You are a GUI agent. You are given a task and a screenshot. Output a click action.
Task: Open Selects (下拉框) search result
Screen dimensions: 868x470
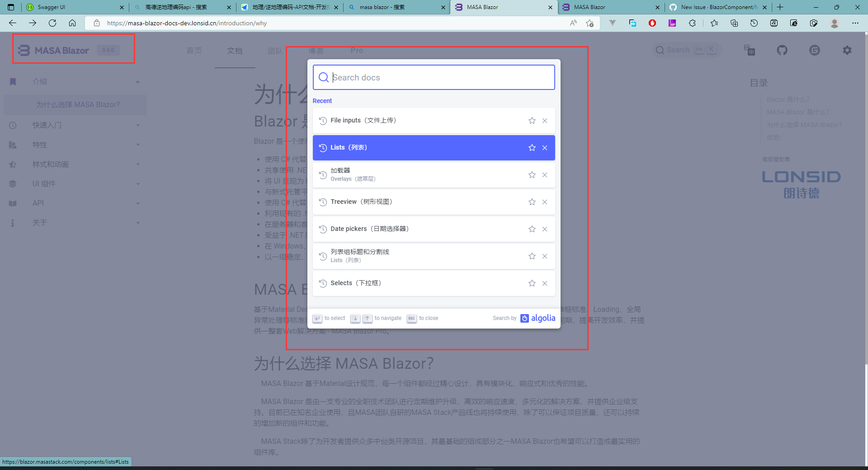pos(434,283)
